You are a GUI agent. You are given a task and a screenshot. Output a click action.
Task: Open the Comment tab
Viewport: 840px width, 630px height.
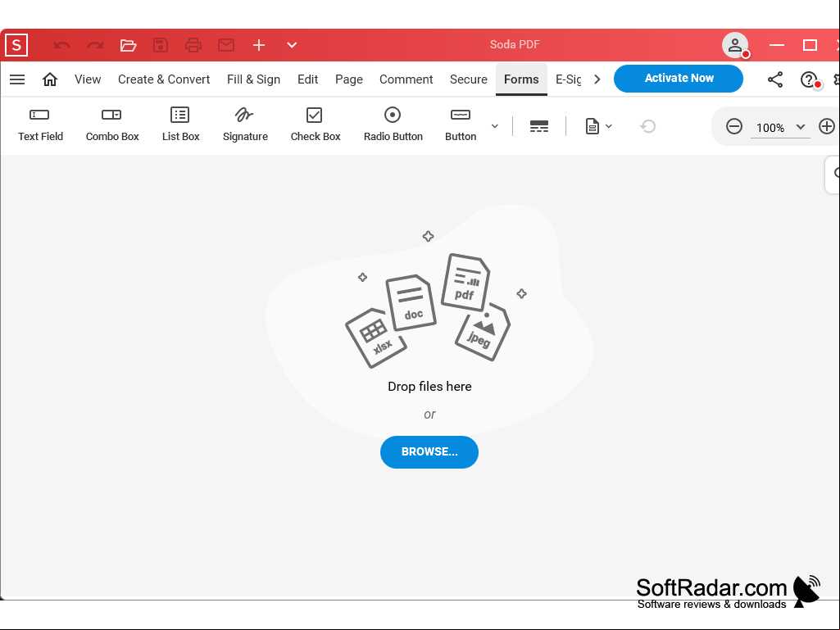click(x=406, y=79)
